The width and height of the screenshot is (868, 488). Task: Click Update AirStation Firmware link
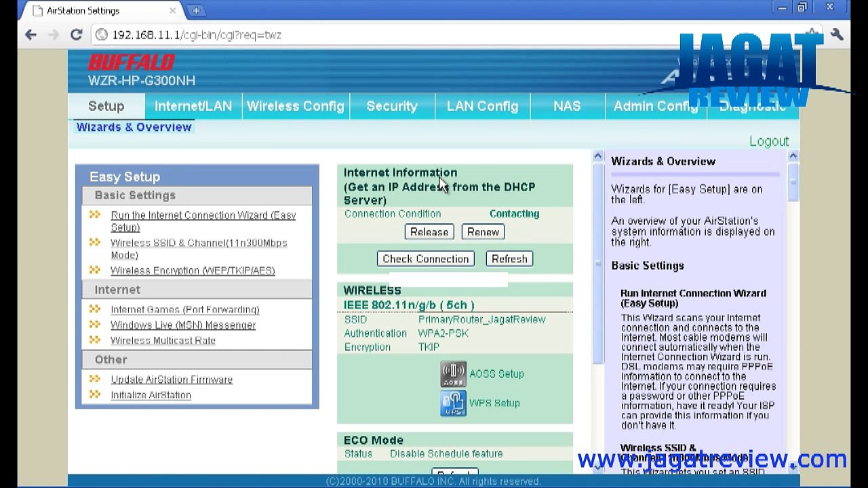172,380
